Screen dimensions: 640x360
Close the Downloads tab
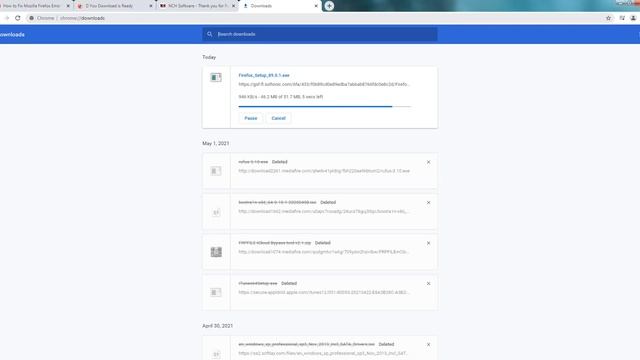316,6
